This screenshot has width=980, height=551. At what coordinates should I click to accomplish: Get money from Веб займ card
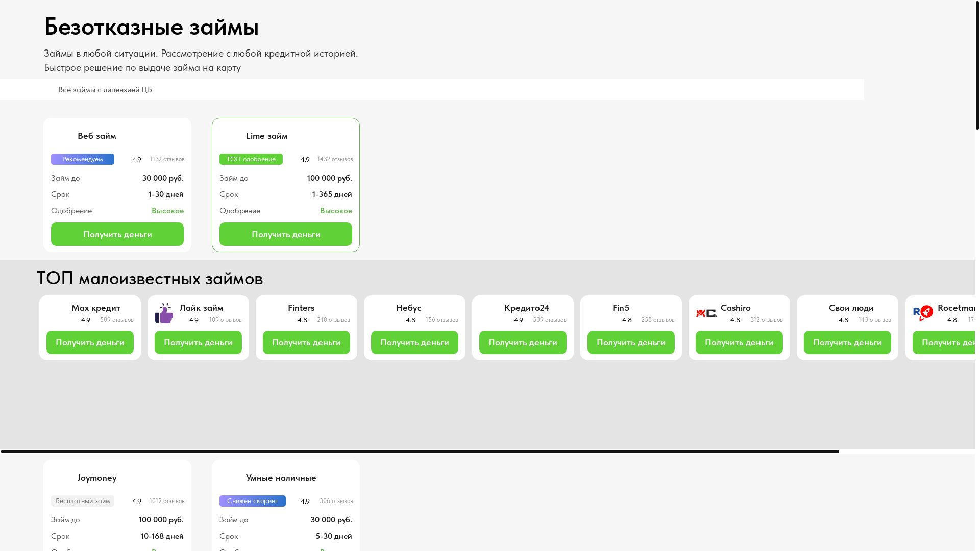[117, 234]
